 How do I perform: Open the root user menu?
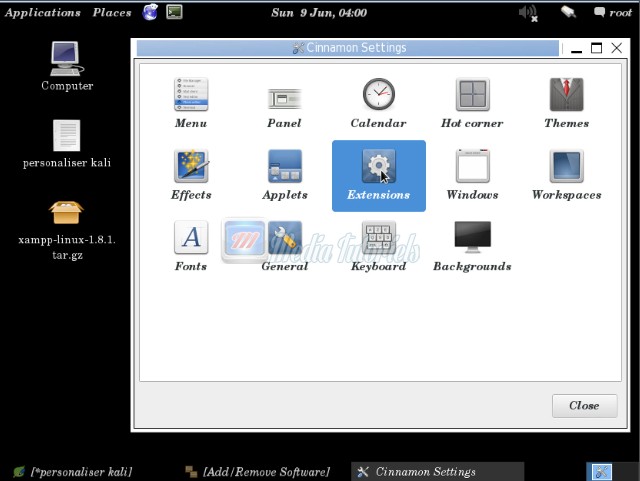(x=613, y=13)
